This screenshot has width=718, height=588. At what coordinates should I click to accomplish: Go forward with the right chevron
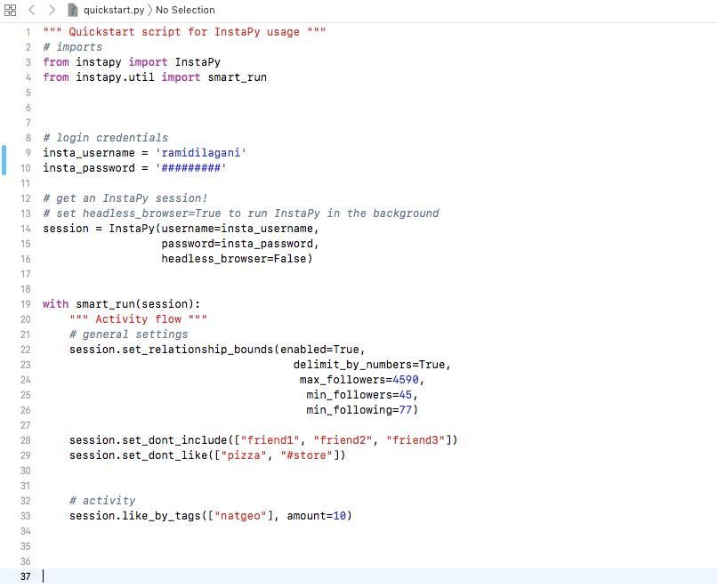click(x=52, y=10)
